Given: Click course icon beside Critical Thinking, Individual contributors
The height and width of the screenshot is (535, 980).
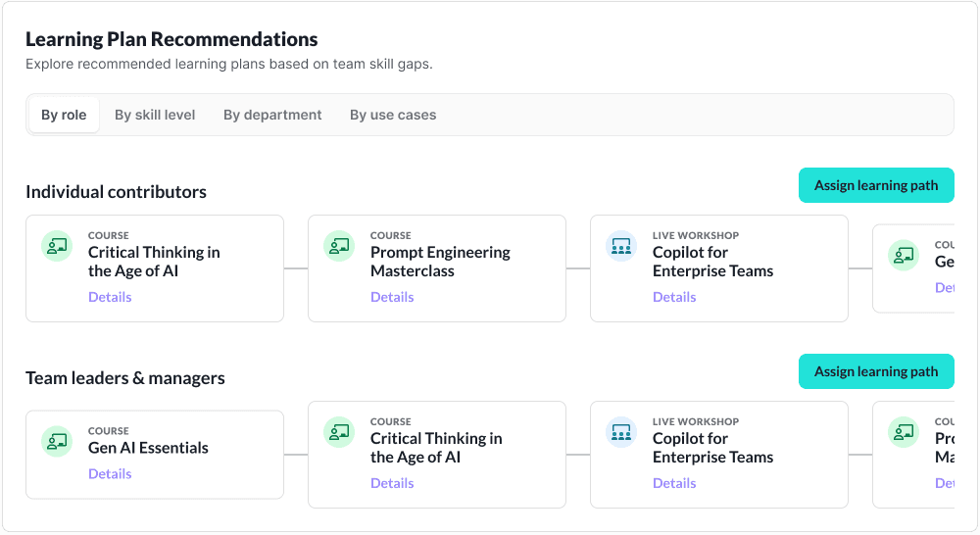Looking at the screenshot, I should click(x=57, y=246).
